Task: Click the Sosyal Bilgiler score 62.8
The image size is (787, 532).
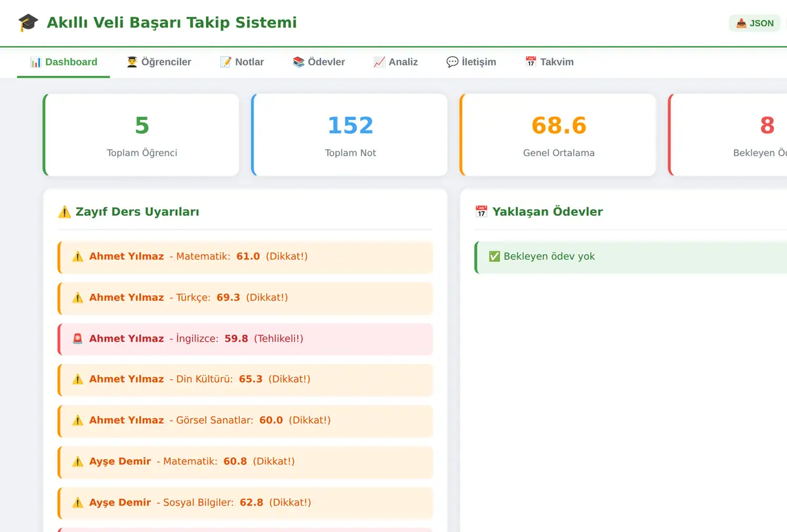Action: [x=251, y=502]
